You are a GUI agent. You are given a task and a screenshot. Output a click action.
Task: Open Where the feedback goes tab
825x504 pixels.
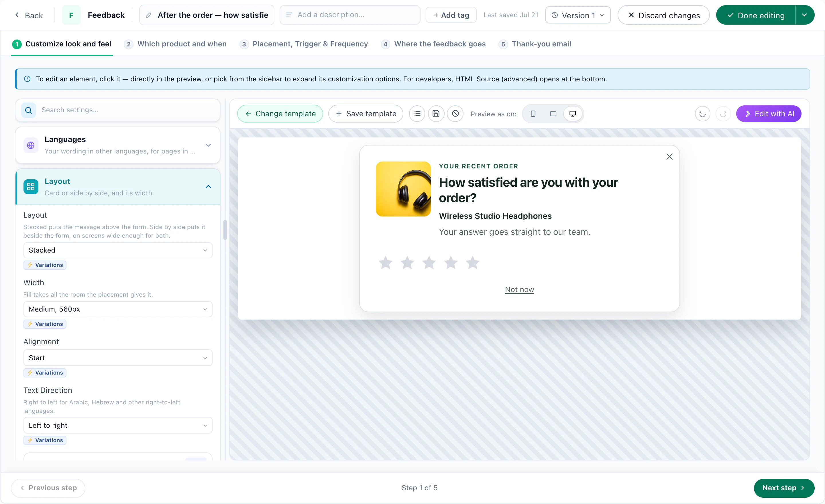433,44
